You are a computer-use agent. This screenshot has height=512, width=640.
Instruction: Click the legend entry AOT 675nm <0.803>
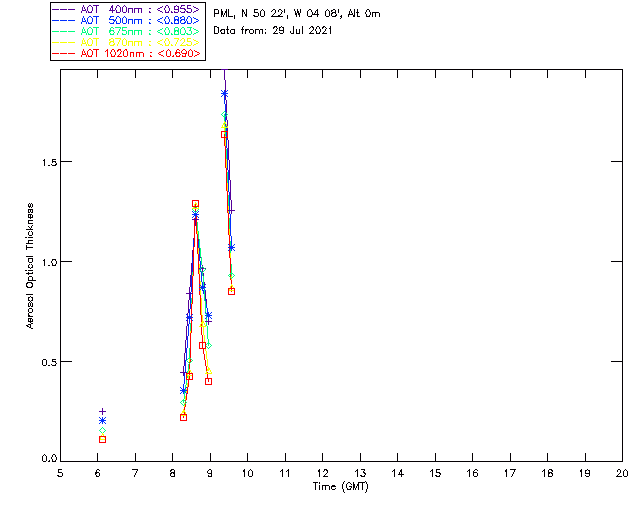point(127,31)
